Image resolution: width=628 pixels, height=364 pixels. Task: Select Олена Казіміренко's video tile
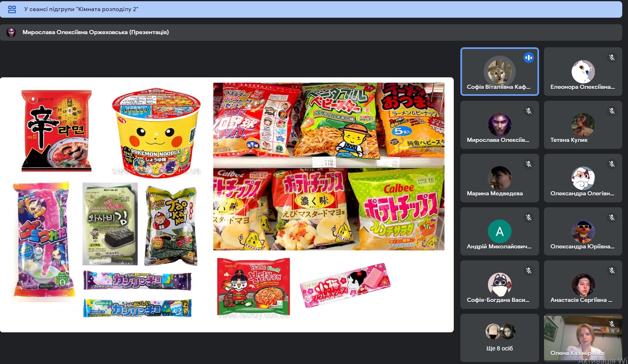coord(583,338)
